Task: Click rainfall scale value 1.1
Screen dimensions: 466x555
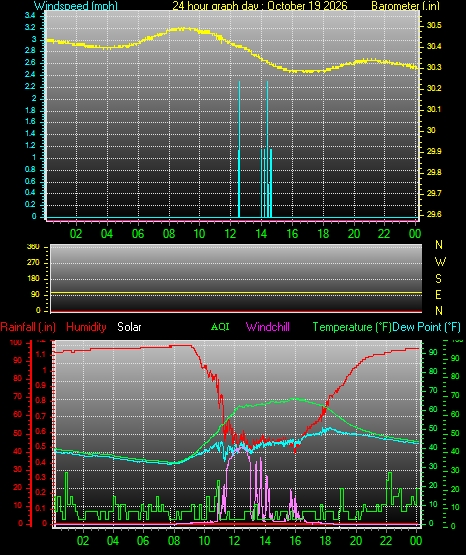Action: [x=41, y=354]
